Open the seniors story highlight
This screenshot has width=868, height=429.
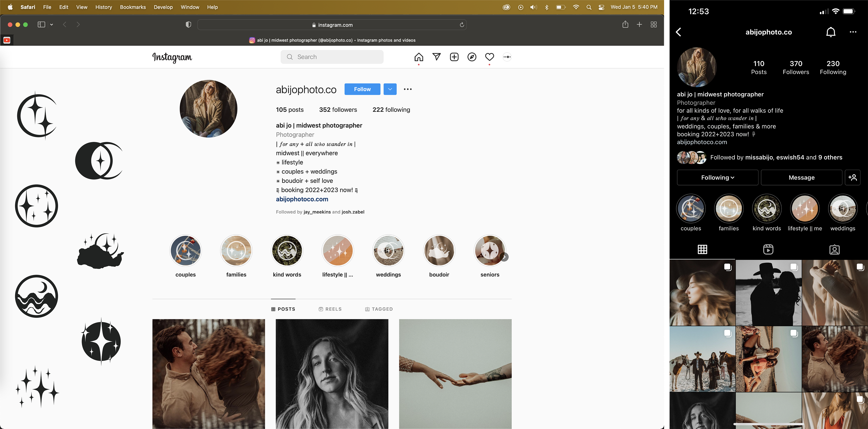(490, 251)
